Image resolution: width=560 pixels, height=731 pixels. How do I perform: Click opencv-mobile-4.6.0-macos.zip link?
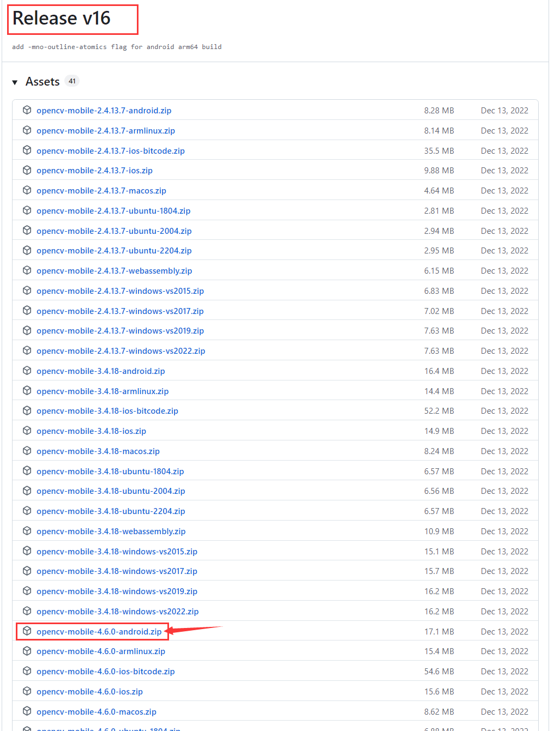(x=97, y=712)
